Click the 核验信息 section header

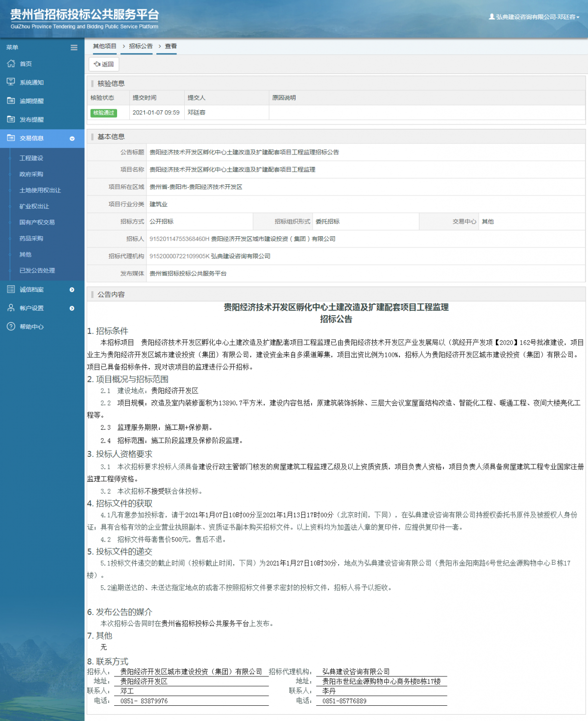tap(111, 83)
